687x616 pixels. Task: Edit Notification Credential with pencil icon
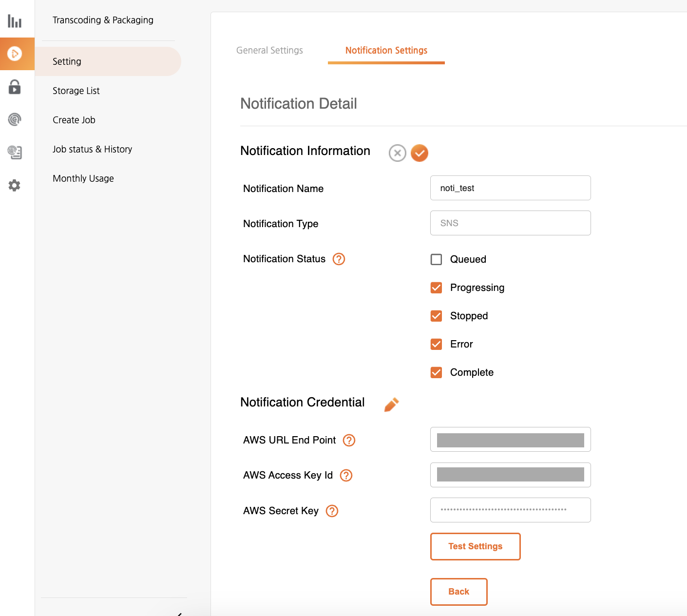391,404
